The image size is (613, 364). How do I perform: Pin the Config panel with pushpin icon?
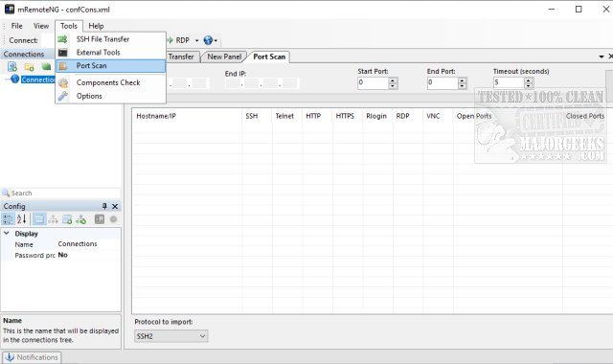pos(104,206)
